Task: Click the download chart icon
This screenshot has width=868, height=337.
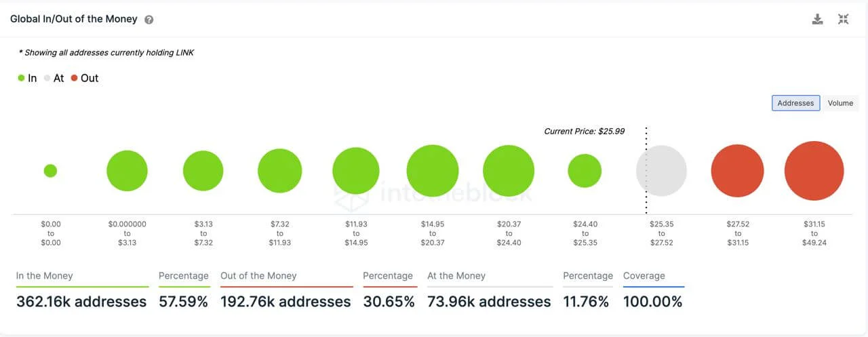Action: [x=818, y=19]
